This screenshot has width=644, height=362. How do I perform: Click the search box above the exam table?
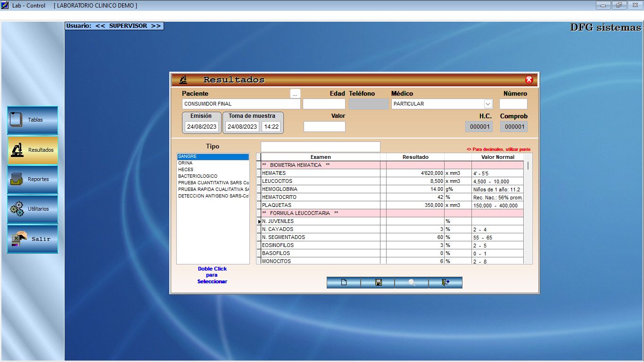click(x=320, y=147)
